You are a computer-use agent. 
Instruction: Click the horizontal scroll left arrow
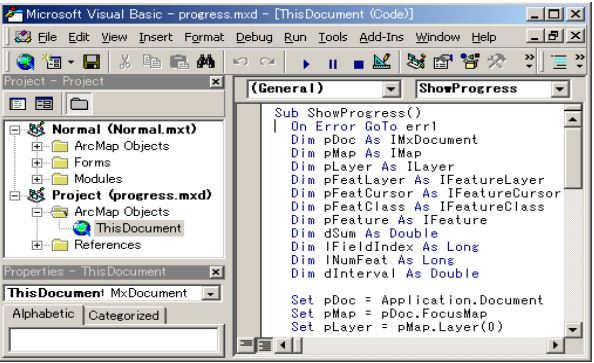[x=282, y=345]
